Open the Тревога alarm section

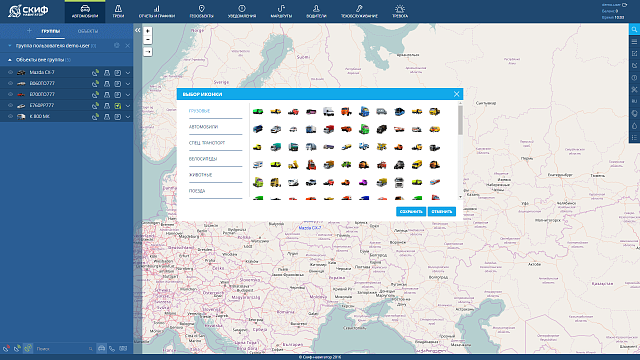coord(400,11)
